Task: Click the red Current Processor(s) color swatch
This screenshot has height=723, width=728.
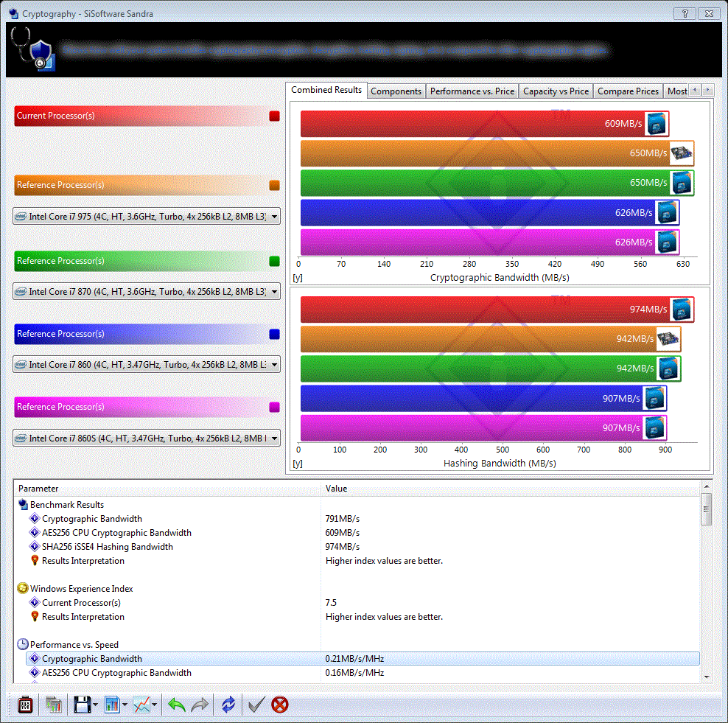Action: click(274, 116)
